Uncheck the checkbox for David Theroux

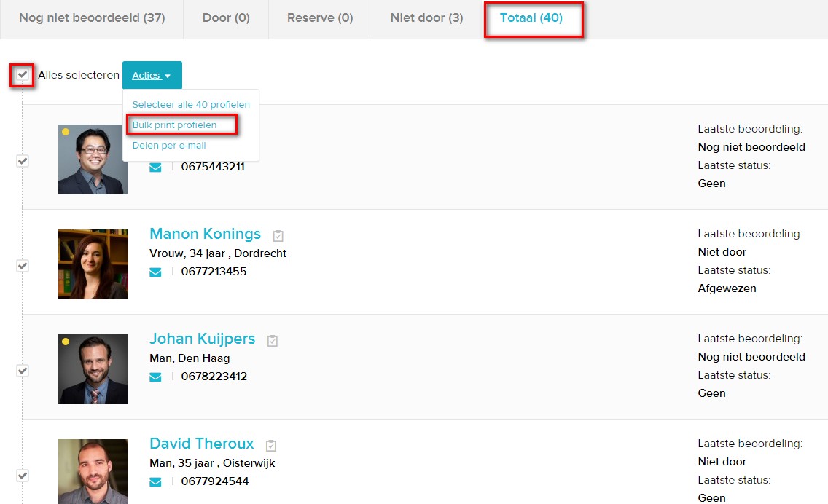[23, 476]
